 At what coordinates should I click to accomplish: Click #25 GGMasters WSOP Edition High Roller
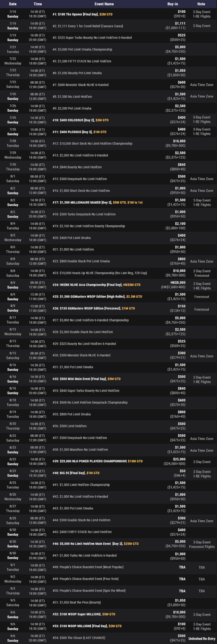97,296
